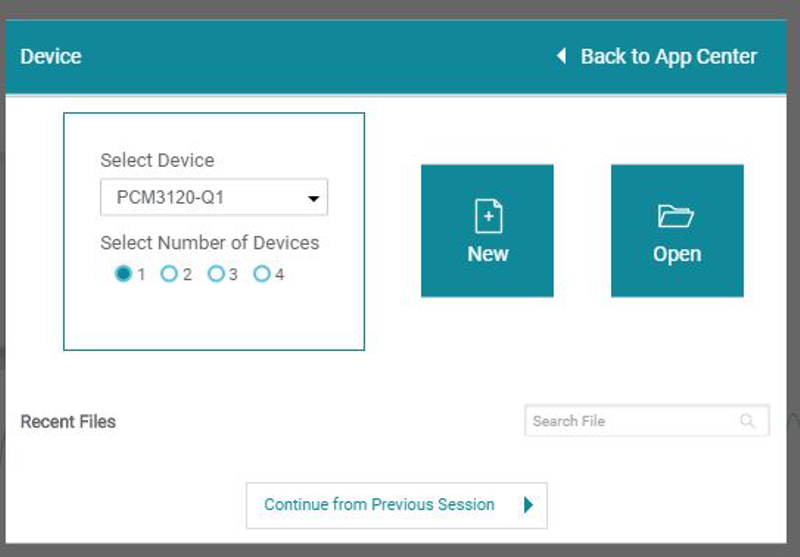Screen dimensions: 800x557
Task: Choose 2 as the number of devices
Action: 169,274
